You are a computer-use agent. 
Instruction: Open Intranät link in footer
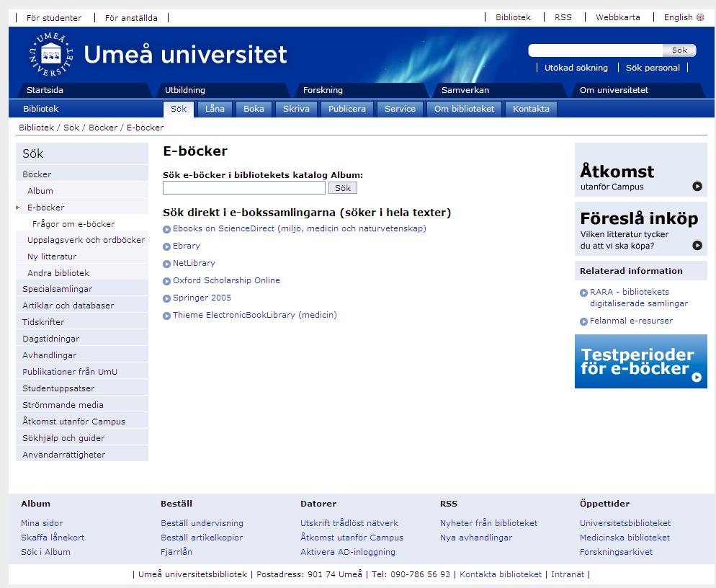(568, 574)
